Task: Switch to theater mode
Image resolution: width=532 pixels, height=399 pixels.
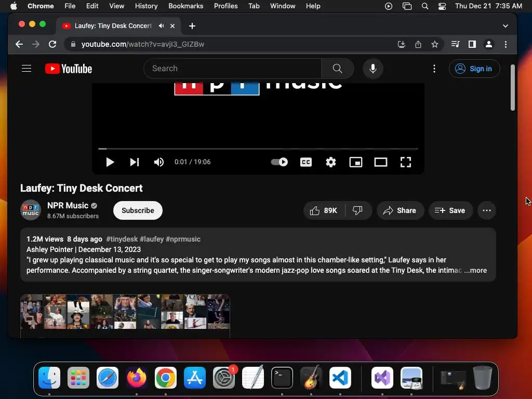Action: 381,162
